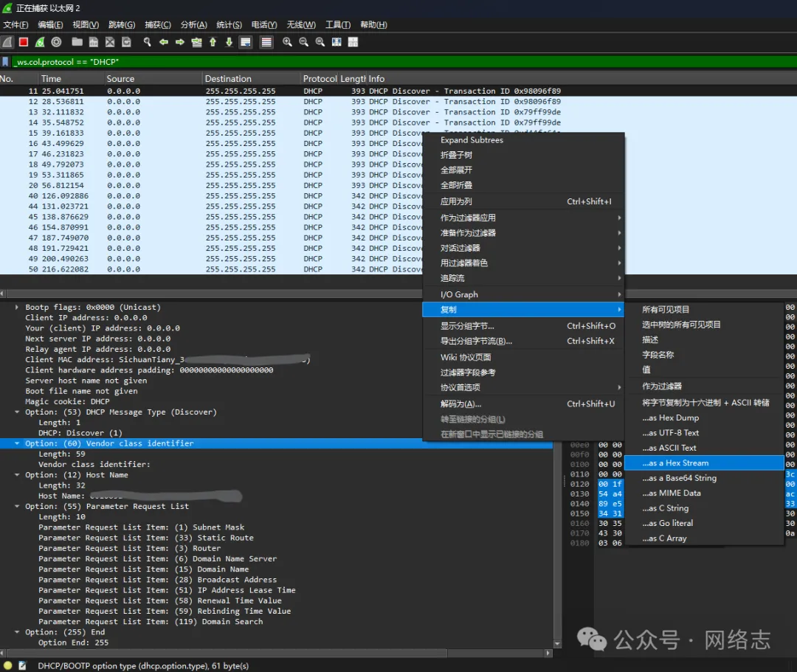The image size is (797, 672).
Task: Open the 统计(S) menu
Action: (230, 25)
